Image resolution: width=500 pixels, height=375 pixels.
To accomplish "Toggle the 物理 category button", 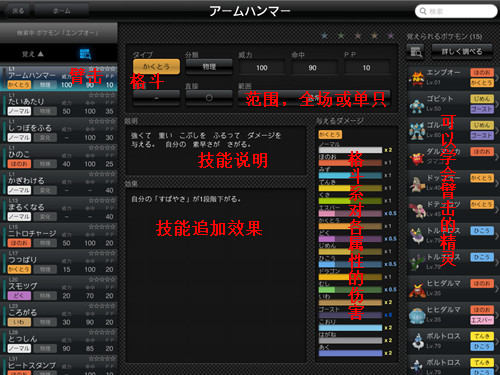I will 209,67.
